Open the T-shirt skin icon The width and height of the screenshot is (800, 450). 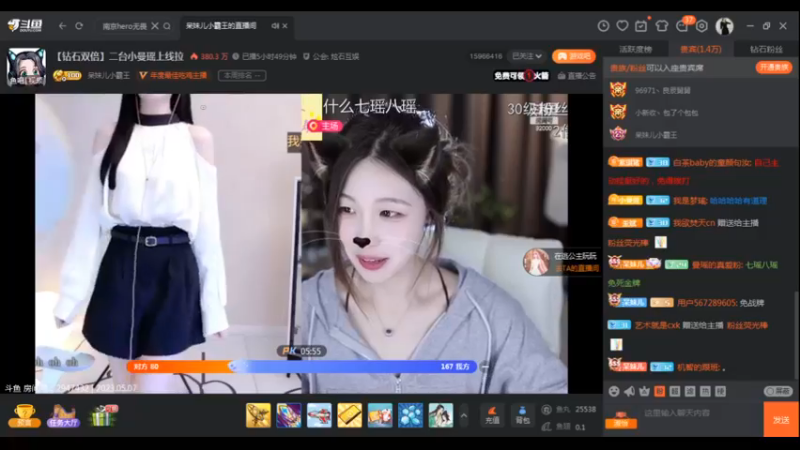(662, 26)
